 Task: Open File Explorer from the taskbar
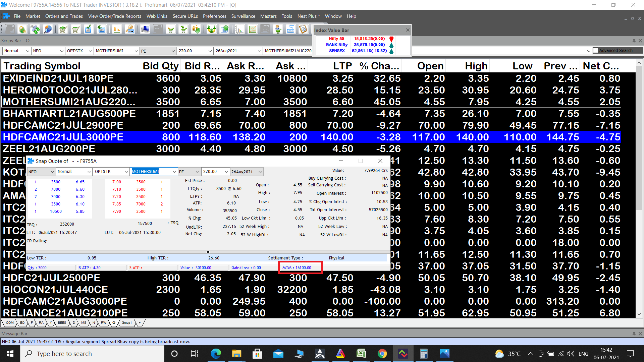pyautogui.click(x=237, y=354)
